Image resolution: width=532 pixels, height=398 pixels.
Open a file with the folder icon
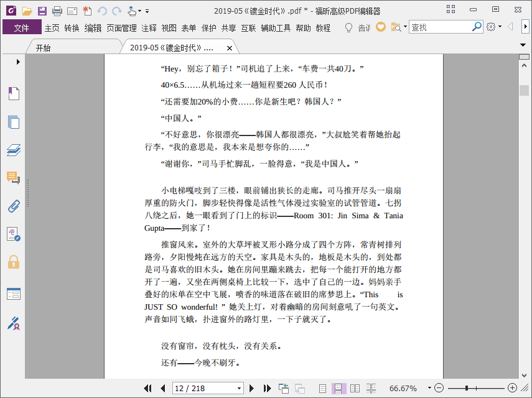27,11
